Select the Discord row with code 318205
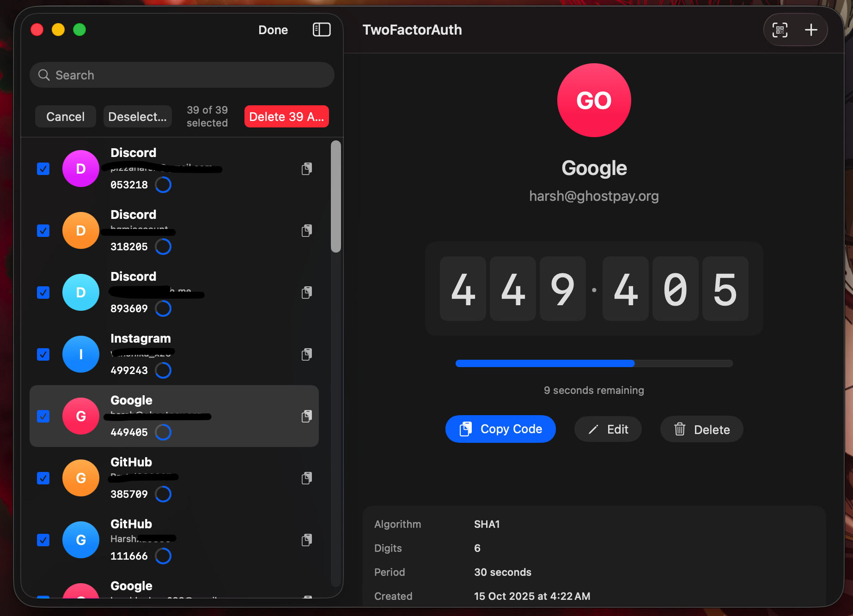Viewport: 853px width, 616px height. (174, 230)
